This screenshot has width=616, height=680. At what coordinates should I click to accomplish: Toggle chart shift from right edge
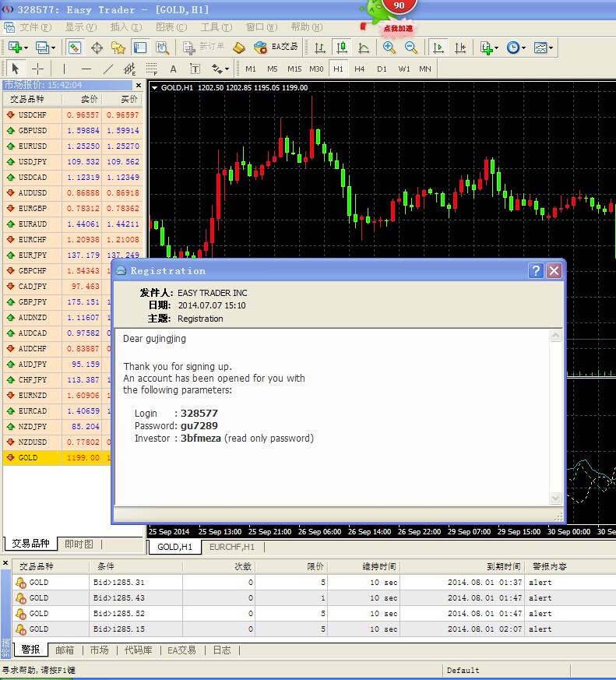(x=460, y=48)
